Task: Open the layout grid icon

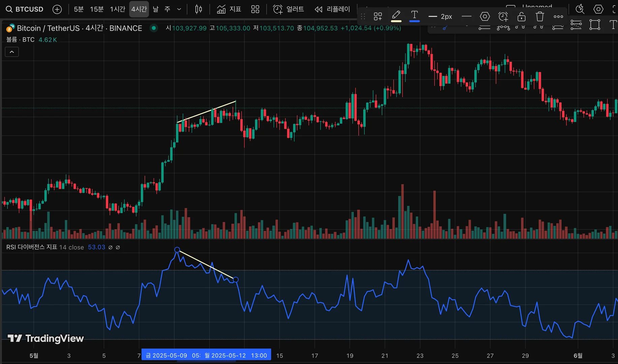Action: coord(255,9)
